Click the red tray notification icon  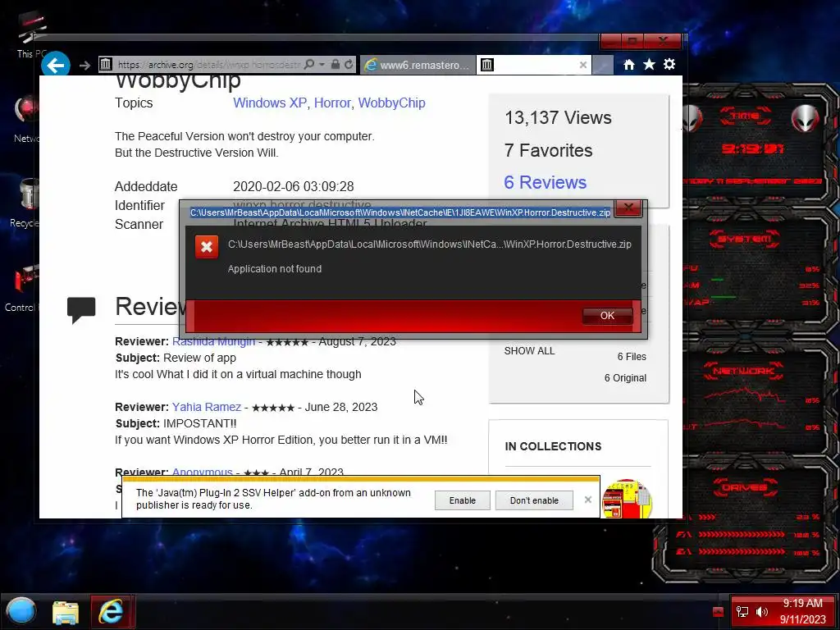pyautogui.click(x=718, y=612)
